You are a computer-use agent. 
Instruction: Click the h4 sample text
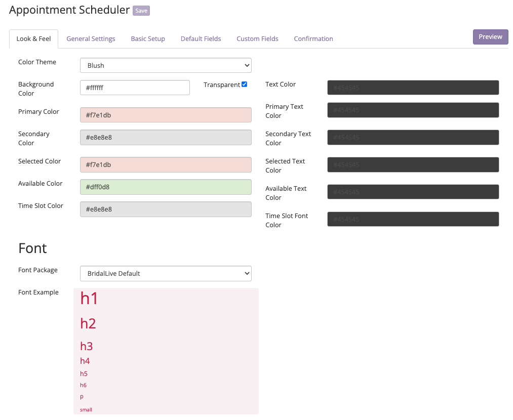pyautogui.click(x=85, y=361)
